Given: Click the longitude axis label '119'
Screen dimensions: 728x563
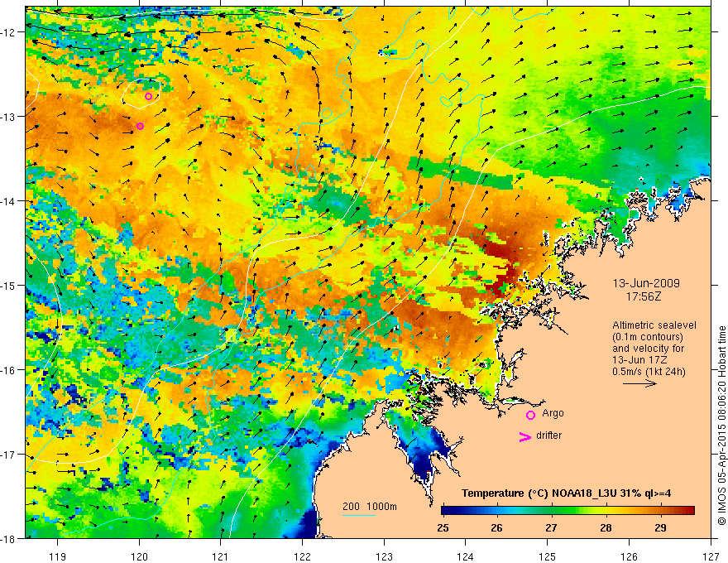Looking at the screenshot, I should pyautogui.click(x=58, y=556).
